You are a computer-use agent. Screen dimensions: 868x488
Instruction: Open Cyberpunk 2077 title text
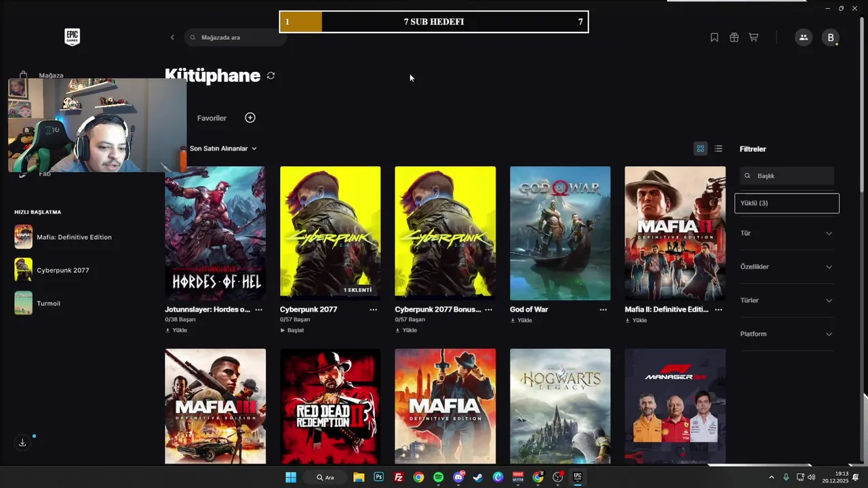(309, 310)
